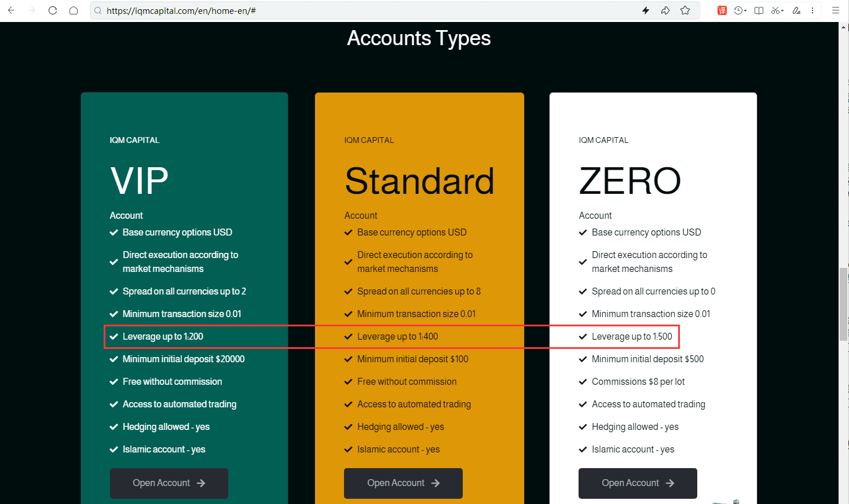The height and width of the screenshot is (504, 849).
Task: Click Standard 'Access to automated trading' text
Action: pyautogui.click(x=414, y=404)
